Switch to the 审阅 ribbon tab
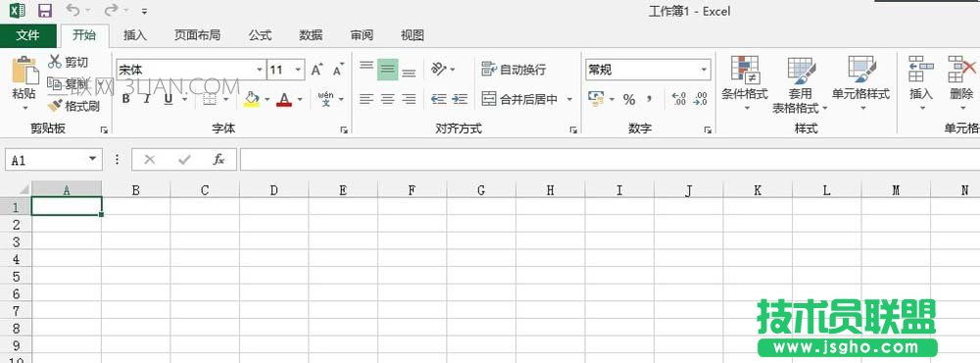This screenshot has width=980, height=363. pos(362,35)
